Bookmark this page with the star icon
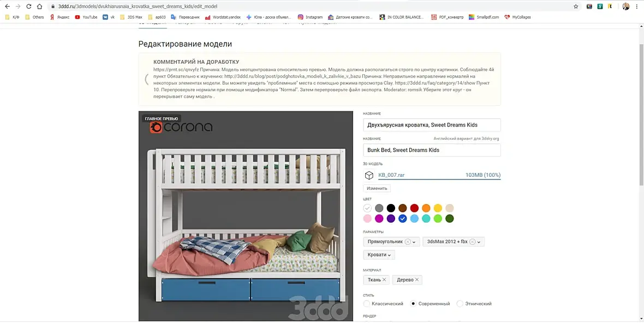644x323 pixels. coord(576,7)
